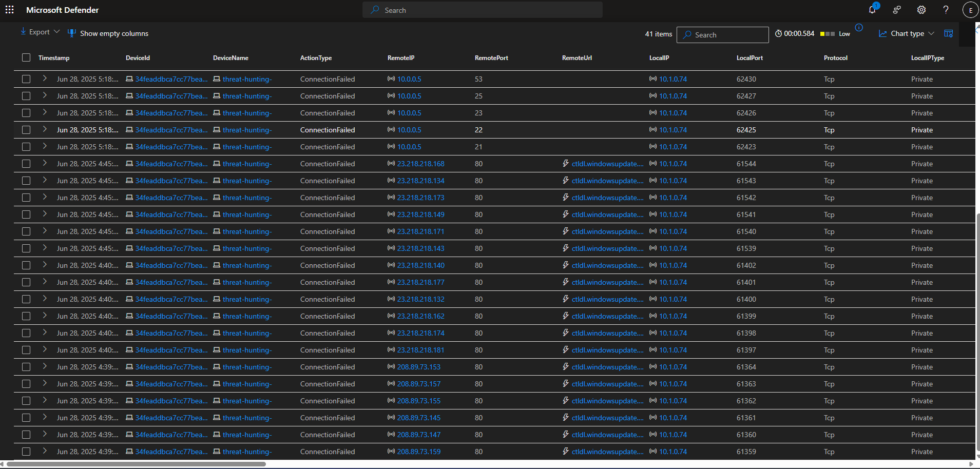Click the query time clock icon

tap(778, 33)
